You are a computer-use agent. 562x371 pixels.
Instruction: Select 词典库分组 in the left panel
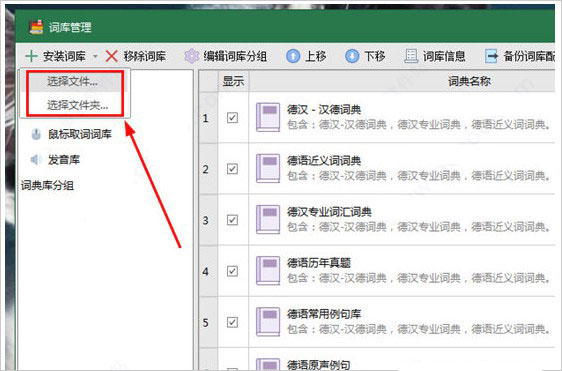[x=47, y=186]
